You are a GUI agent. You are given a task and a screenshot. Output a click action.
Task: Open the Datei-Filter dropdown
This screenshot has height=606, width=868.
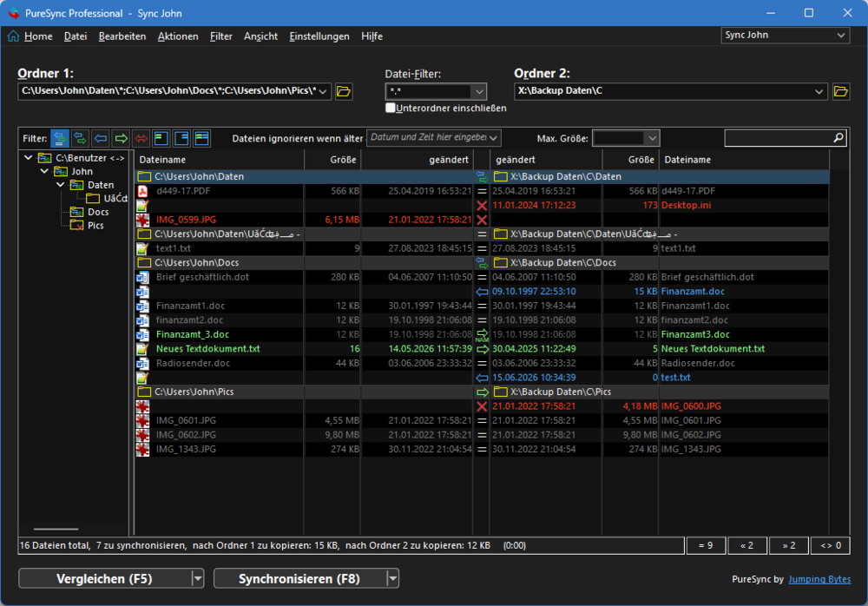[479, 91]
